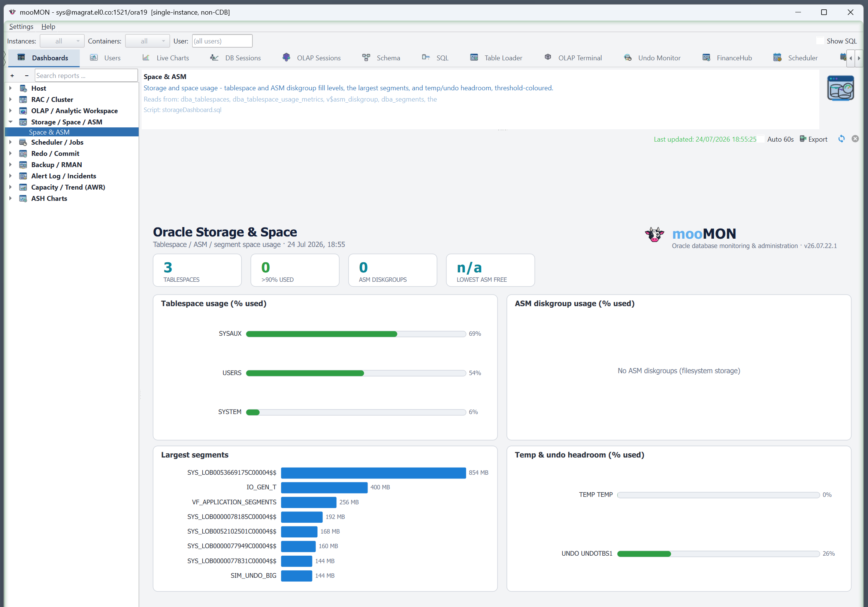Image resolution: width=868 pixels, height=607 pixels.
Task: Click the grey X icon beside refresh
Action: [x=855, y=139]
